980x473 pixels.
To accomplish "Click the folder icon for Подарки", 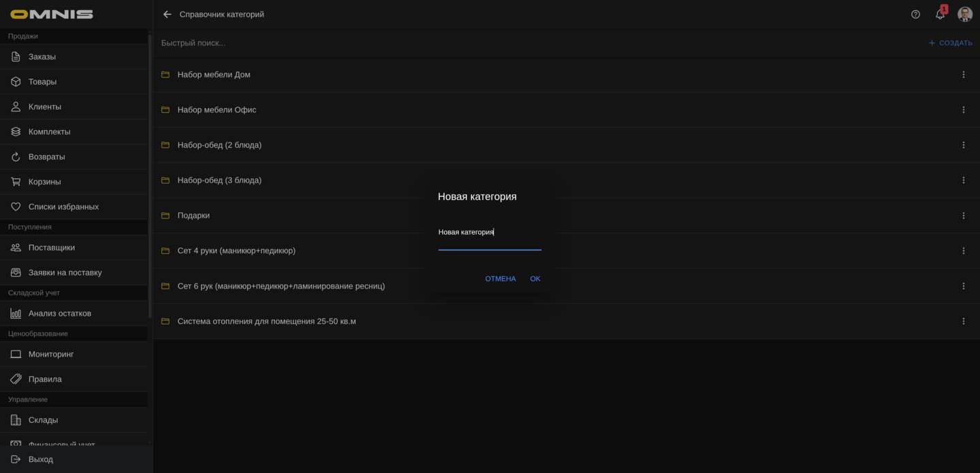I will pyautogui.click(x=165, y=216).
